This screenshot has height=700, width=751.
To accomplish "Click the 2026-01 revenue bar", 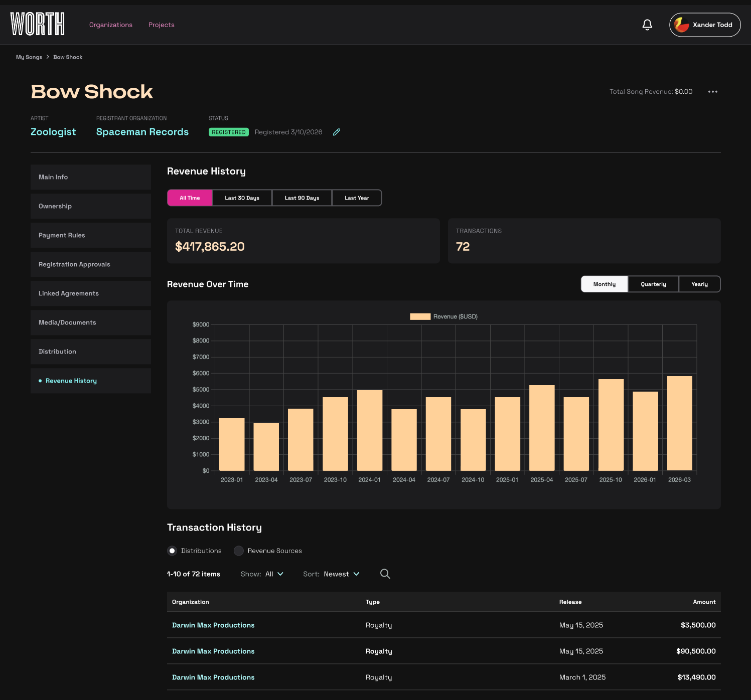I will (x=645, y=431).
